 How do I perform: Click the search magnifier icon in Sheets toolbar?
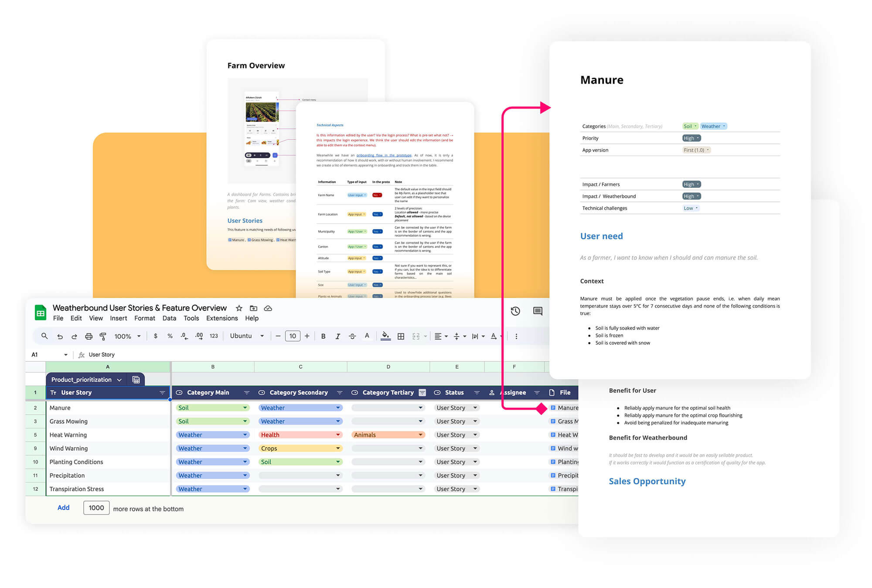tap(44, 336)
